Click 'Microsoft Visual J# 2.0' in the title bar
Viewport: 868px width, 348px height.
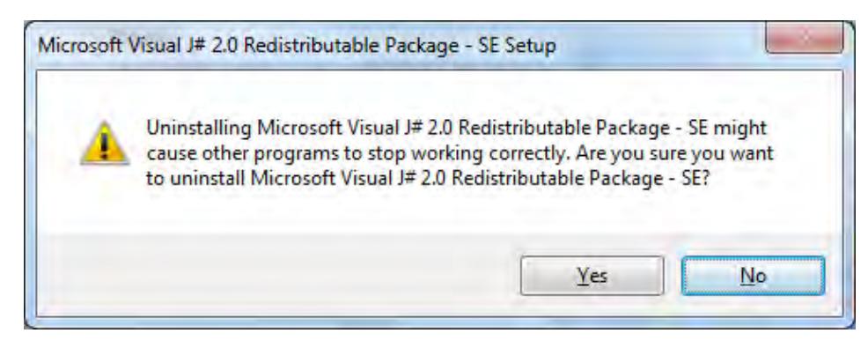coord(138,46)
